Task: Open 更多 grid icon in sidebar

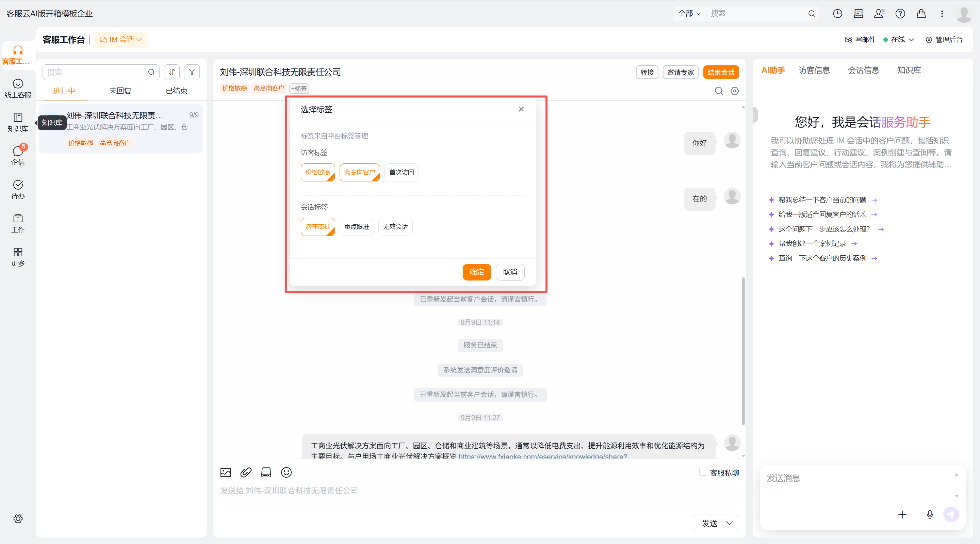Action: click(17, 257)
